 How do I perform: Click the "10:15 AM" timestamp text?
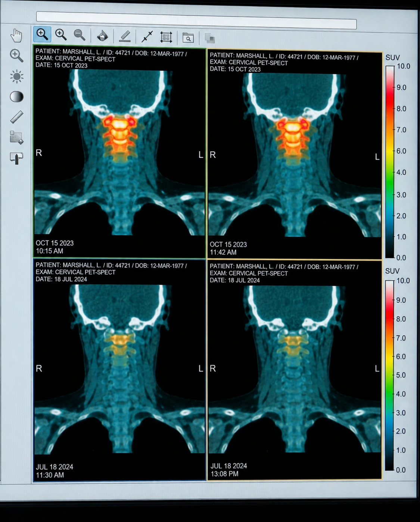[50, 251]
